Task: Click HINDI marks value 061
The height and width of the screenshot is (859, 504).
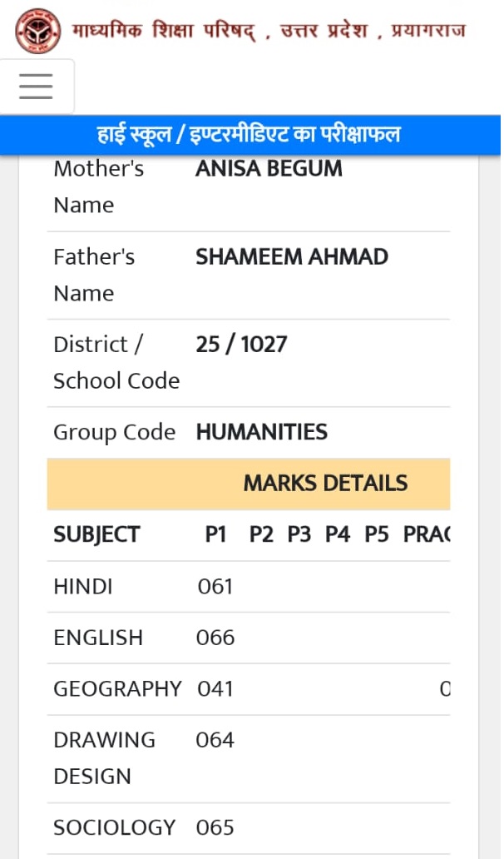Action: click(215, 587)
